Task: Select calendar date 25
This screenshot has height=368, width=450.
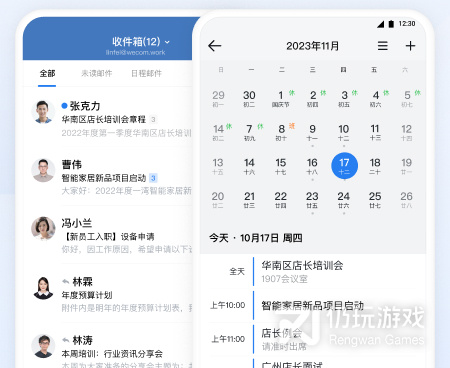Action: tap(375, 200)
